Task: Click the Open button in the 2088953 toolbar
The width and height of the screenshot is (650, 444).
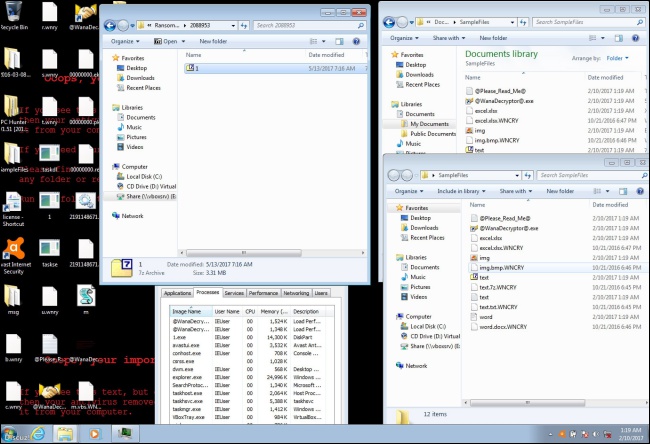Action: pyautogui.click(x=166, y=41)
